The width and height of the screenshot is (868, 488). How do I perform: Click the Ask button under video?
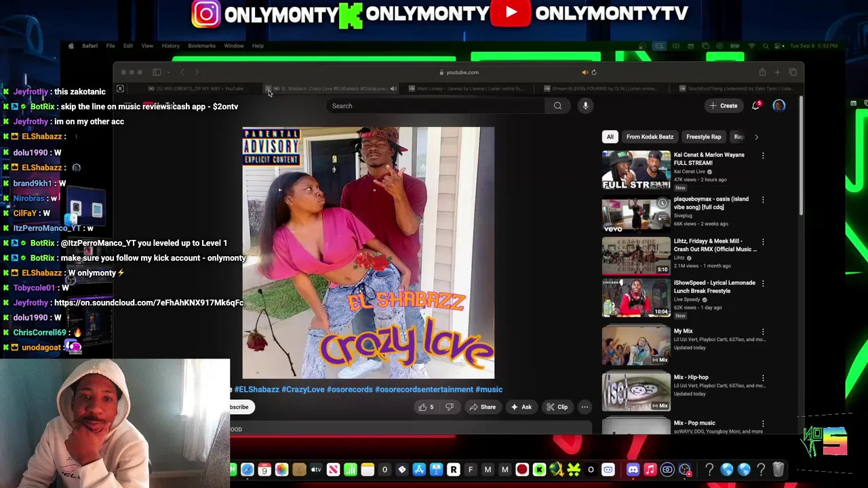[521, 407]
